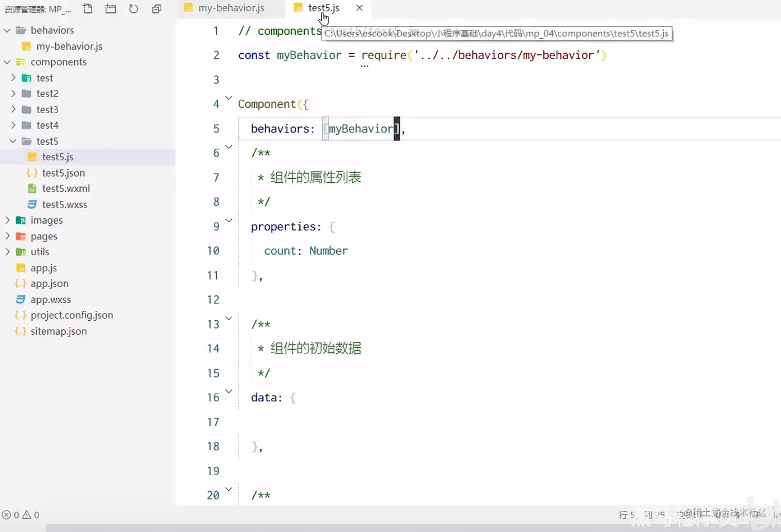Close the test5.js editor tab
The height and width of the screenshot is (532, 781).
click(x=360, y=8)
